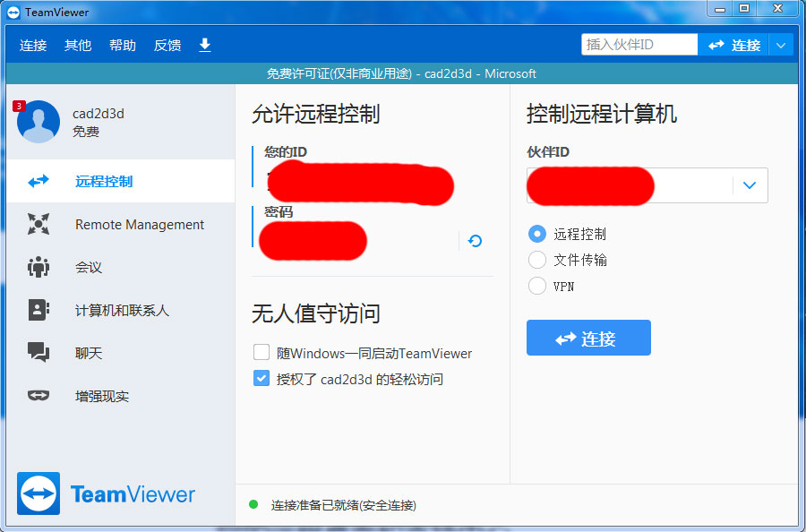Go to 增强现实 sidebar section

(121, 396)
